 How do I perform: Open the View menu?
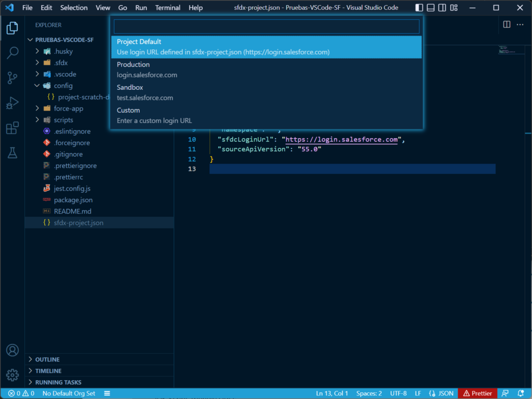102,7
